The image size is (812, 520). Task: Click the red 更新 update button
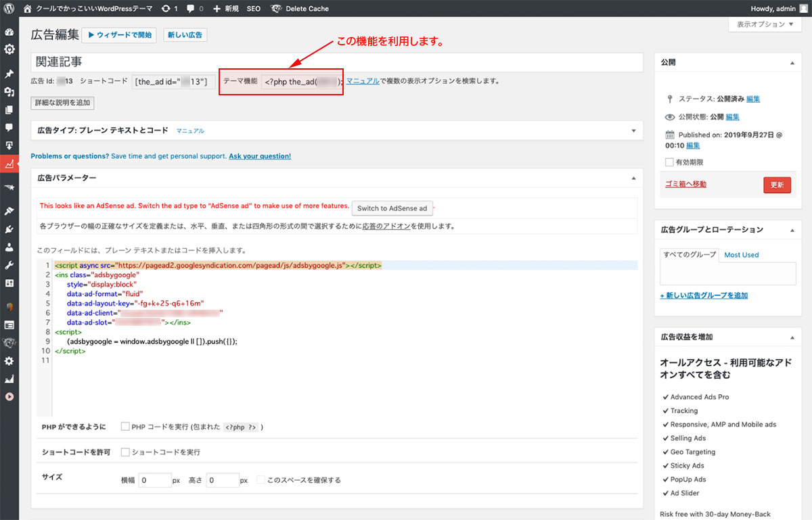click(x=777, y=185)
